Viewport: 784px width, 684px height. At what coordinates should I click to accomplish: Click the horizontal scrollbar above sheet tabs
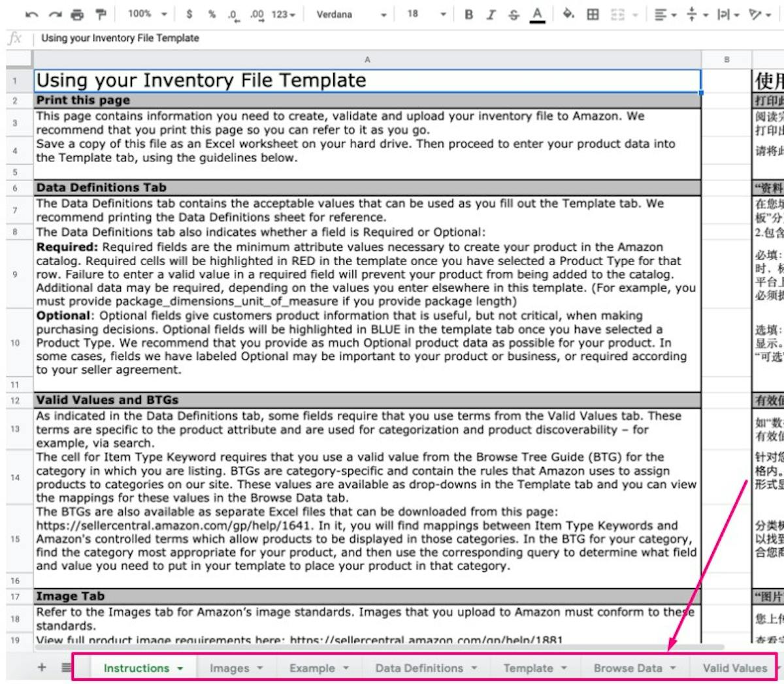pos(379,647)
